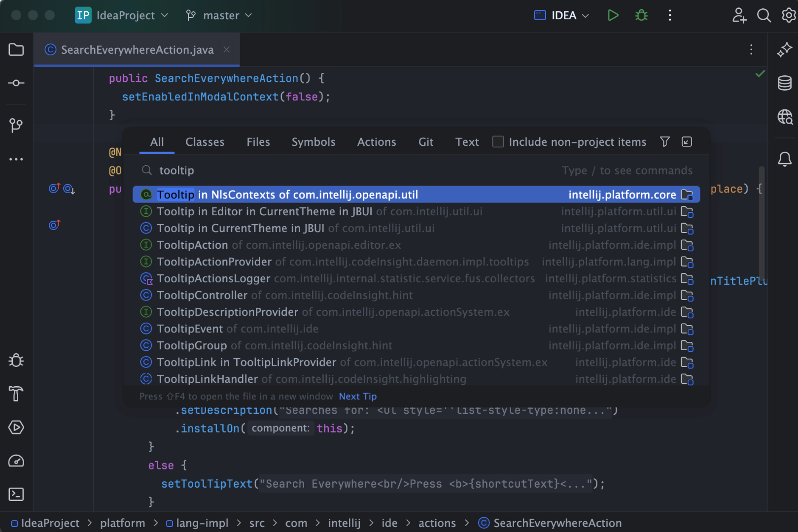Click the Next Tip link
The image size is (798, 532).
[357, 397]
